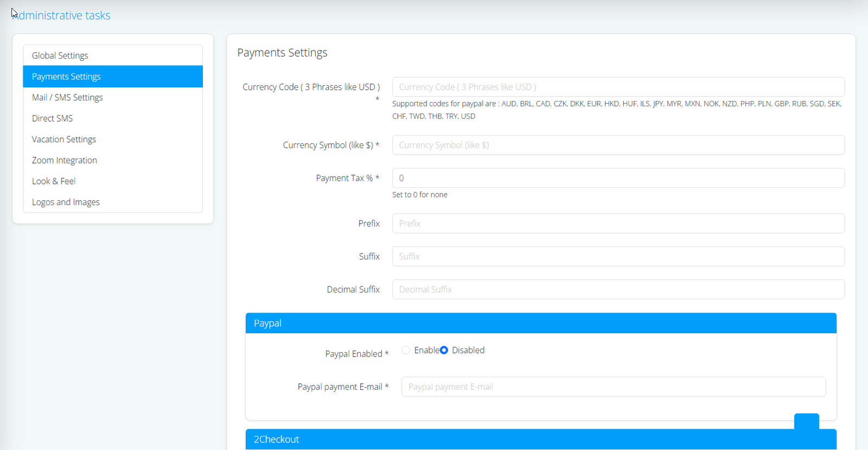Open Logos and Images settings
Screen dimensions: 868x450
66,202
